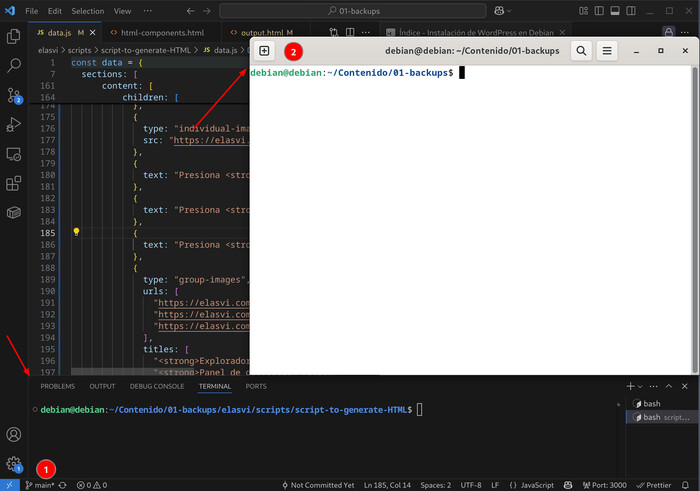Go forward with the title bar right arrow
700x491 pixels.
[206, 11]
